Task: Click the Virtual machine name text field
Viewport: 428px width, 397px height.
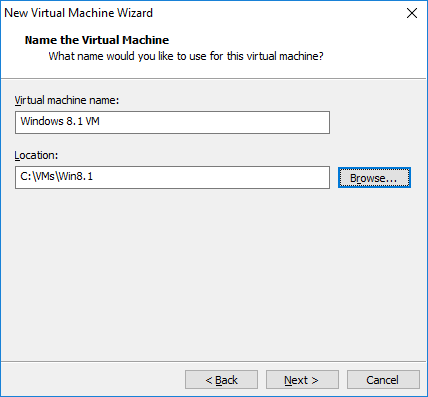Action: coord(172,123)
